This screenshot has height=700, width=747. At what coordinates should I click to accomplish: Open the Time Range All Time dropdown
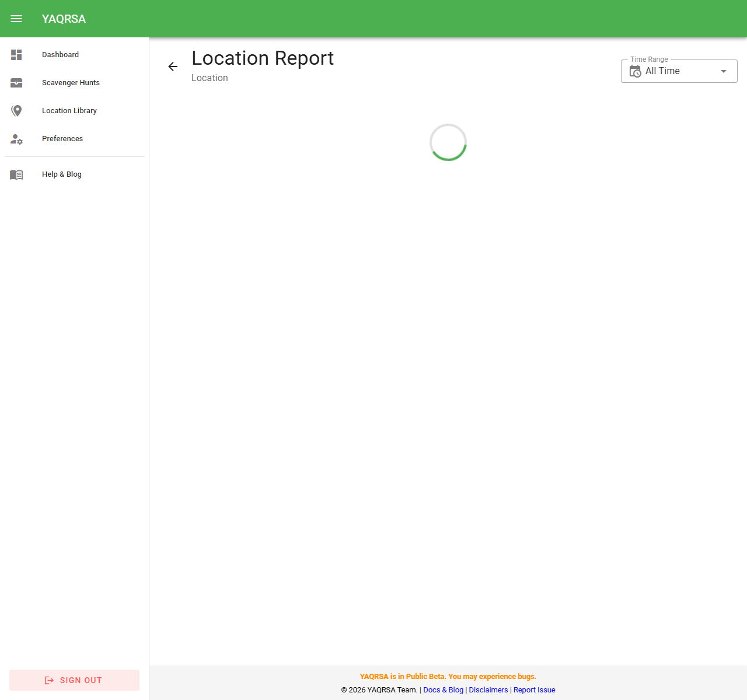679,71
